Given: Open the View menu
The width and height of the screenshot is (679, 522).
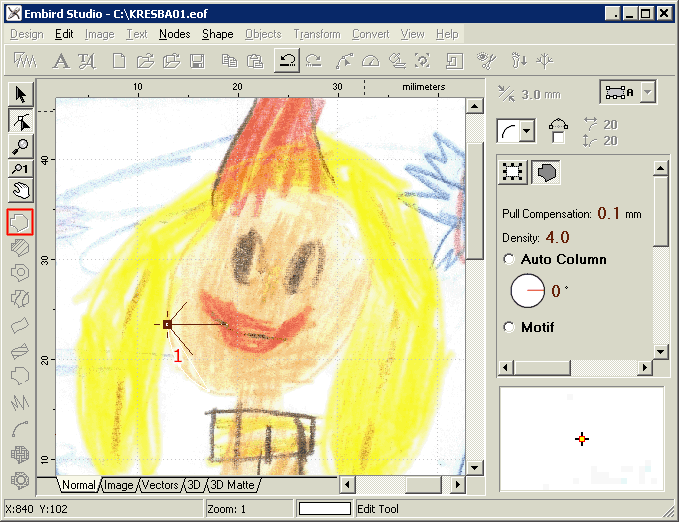Looking at the screenshot, I should pos(412,34).
